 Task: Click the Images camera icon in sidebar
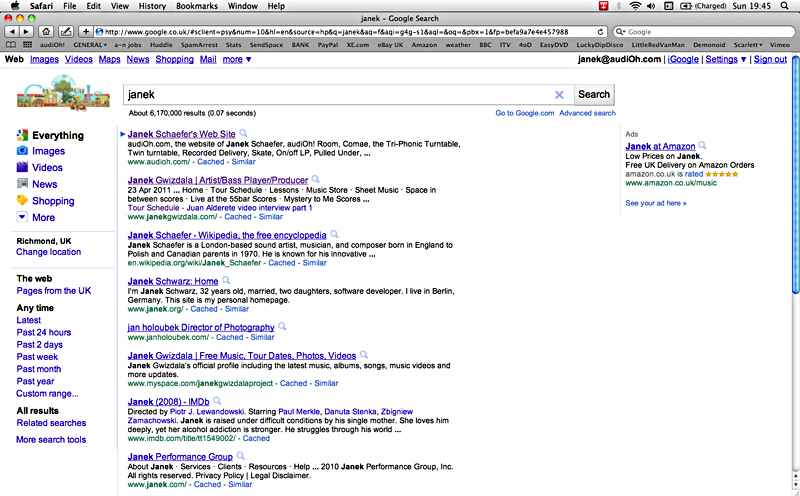point(22,151)
